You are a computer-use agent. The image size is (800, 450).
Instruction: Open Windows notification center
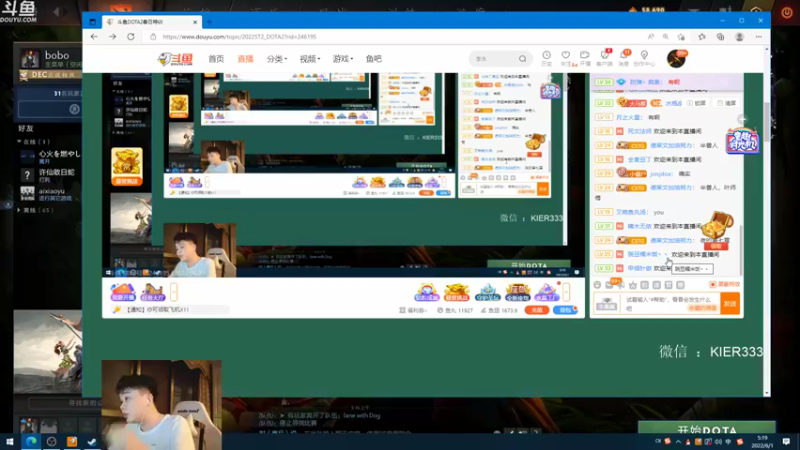pos(786,441)
